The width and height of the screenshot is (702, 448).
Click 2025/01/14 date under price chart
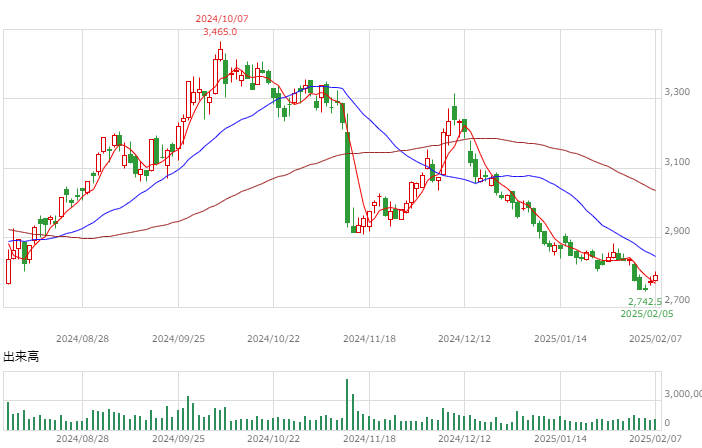(x=561, y=339)
